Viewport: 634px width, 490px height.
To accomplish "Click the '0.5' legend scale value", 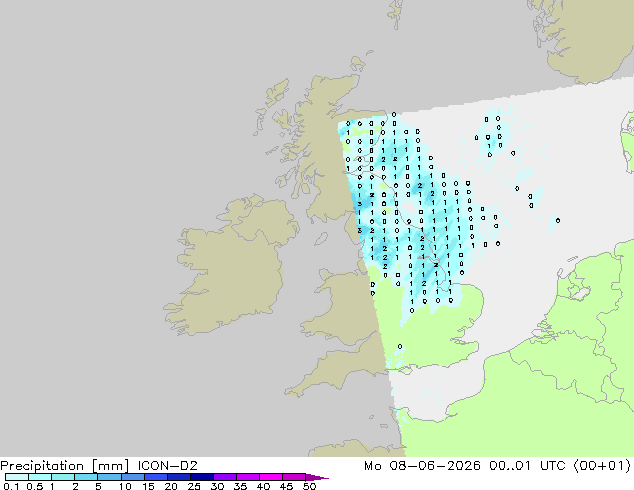I will (35, 486).
